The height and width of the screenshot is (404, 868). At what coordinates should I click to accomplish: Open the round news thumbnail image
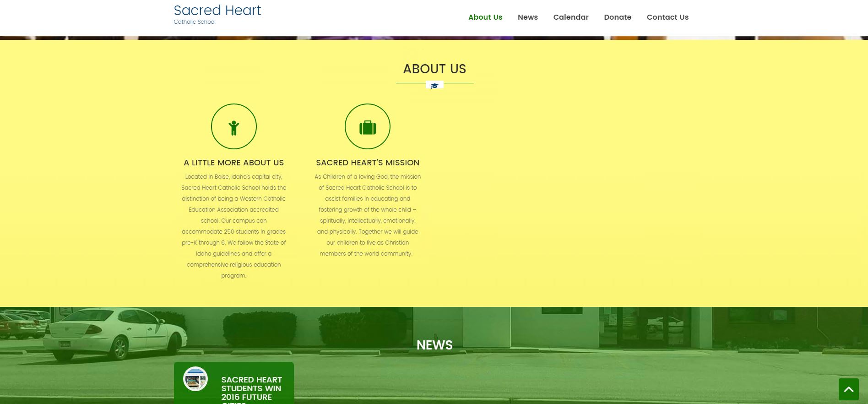195,379
